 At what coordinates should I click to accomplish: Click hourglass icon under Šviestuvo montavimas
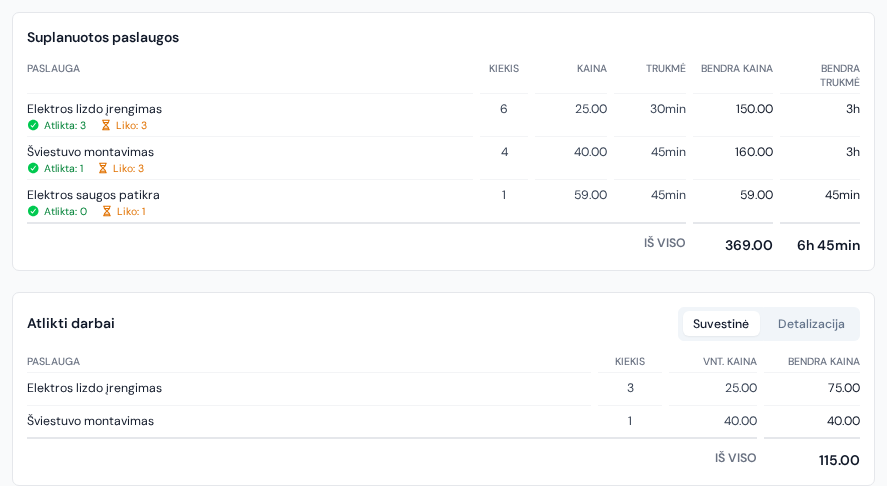click(x=102, y=169)
